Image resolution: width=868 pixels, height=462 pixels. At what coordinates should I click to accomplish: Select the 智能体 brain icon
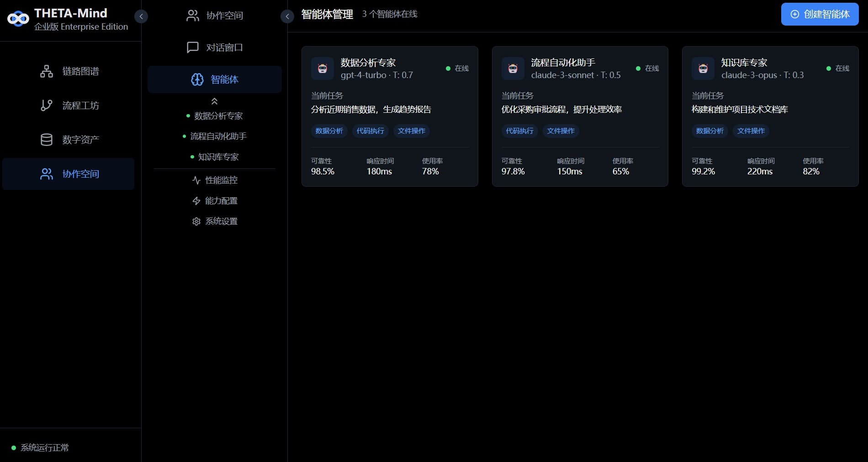click(197, 79)
